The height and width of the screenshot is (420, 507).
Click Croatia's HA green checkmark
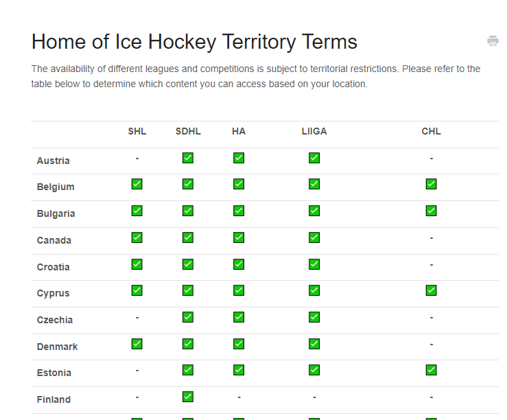[239, 264]
